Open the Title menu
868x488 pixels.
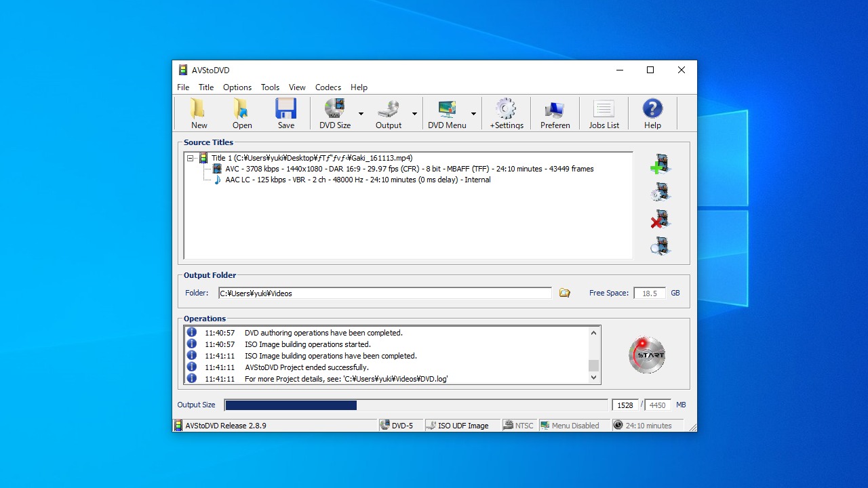coord(206,87)
